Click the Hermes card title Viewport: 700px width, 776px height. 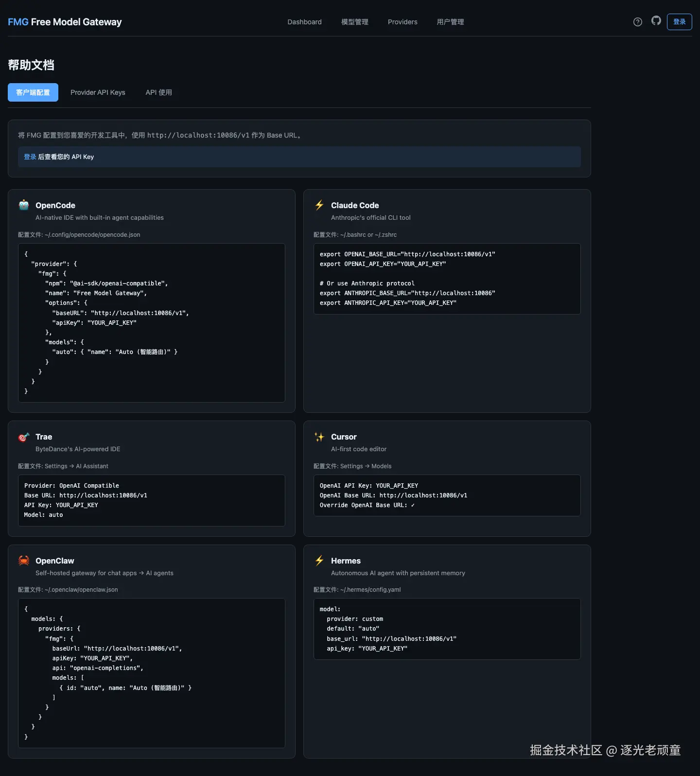(x=346, y=561)
